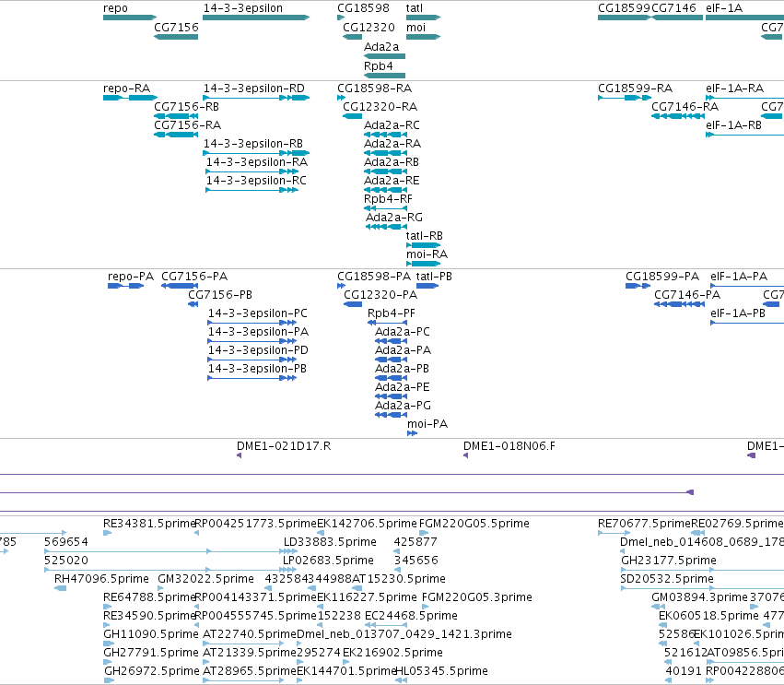Click transcript 14-3-3epsilon-RB
784x685 pixels.
coord(253,144)
